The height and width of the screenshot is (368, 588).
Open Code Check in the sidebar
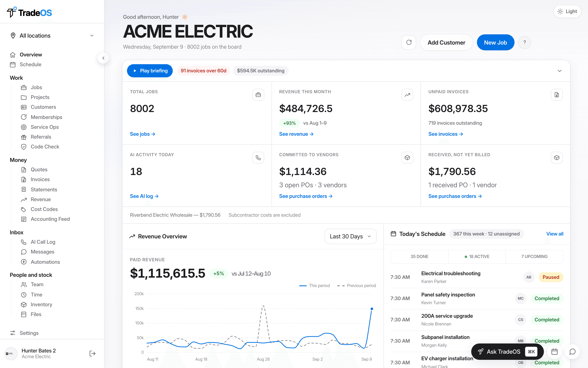pos(40,147)
